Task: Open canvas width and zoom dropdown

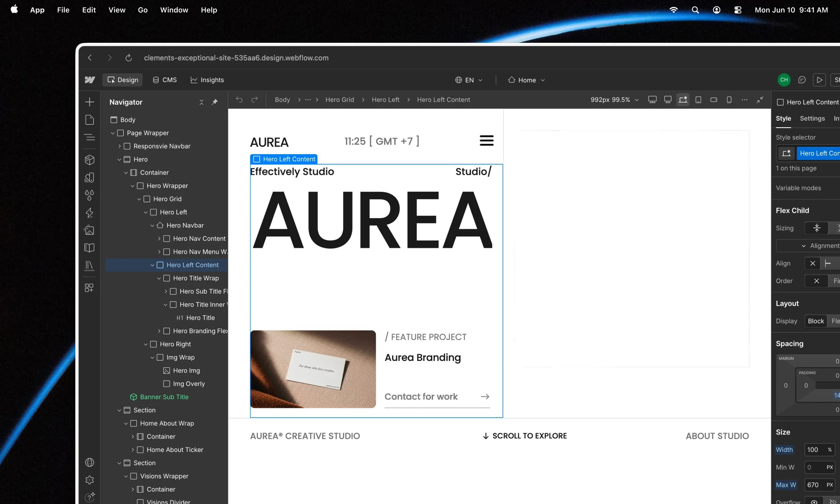Action: pyautogui.click(x=615, y=100)
